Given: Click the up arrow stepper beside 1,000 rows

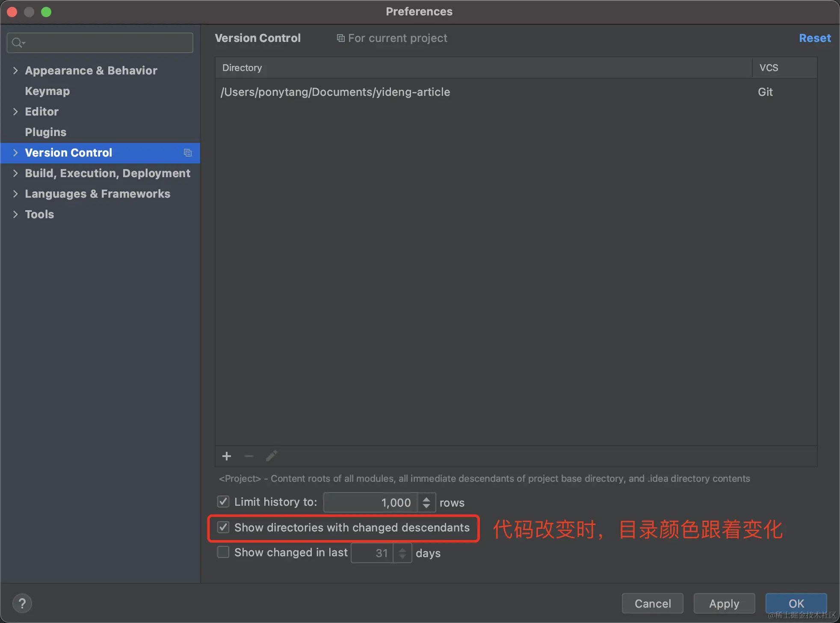Looking at the screenshot, I should (426, 498).
